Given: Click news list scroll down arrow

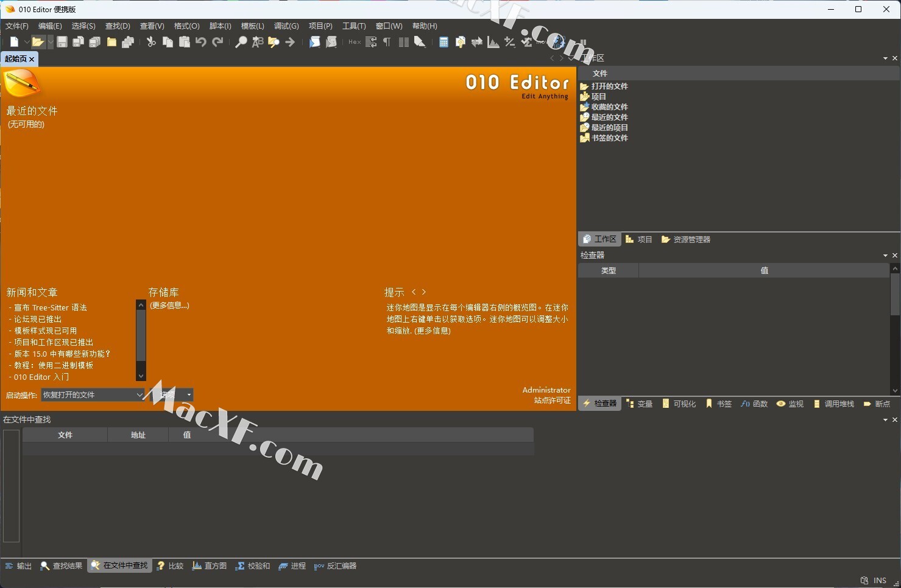Looking at the screenshot, I should (141, 376).
